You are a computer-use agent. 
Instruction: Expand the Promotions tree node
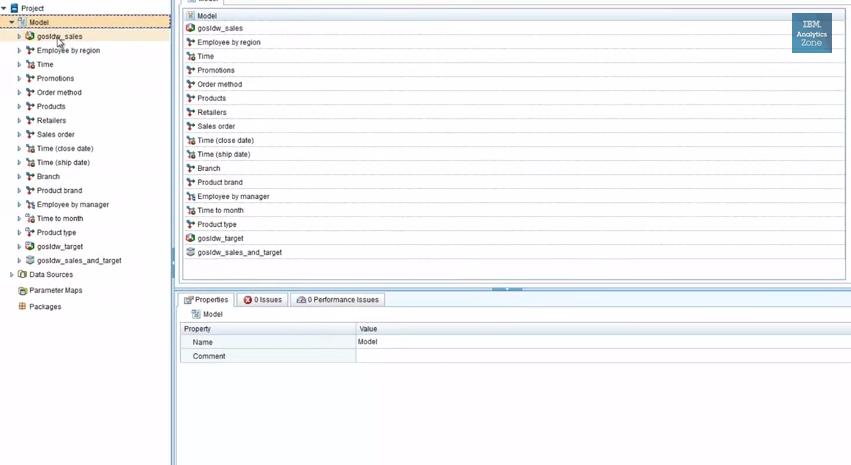coord(19,78)
